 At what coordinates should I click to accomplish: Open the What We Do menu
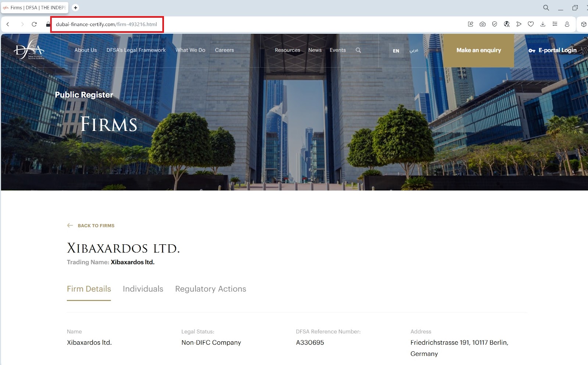190,50
